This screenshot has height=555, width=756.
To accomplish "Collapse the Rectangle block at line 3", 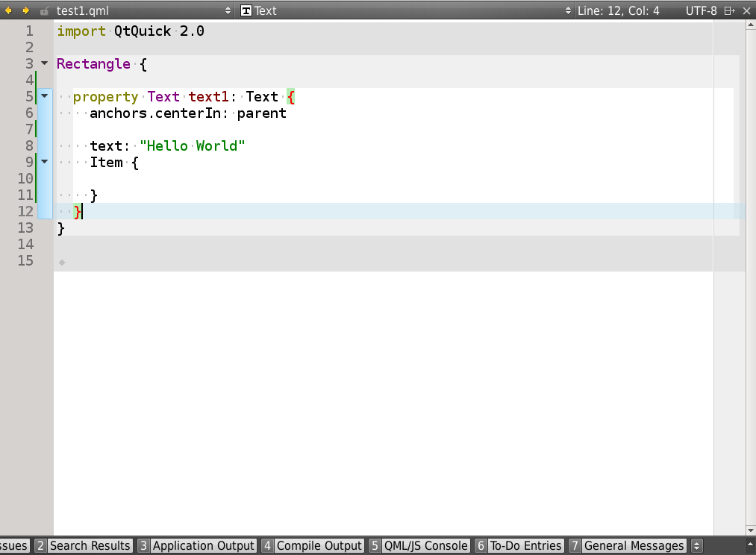I will (45, 63).
